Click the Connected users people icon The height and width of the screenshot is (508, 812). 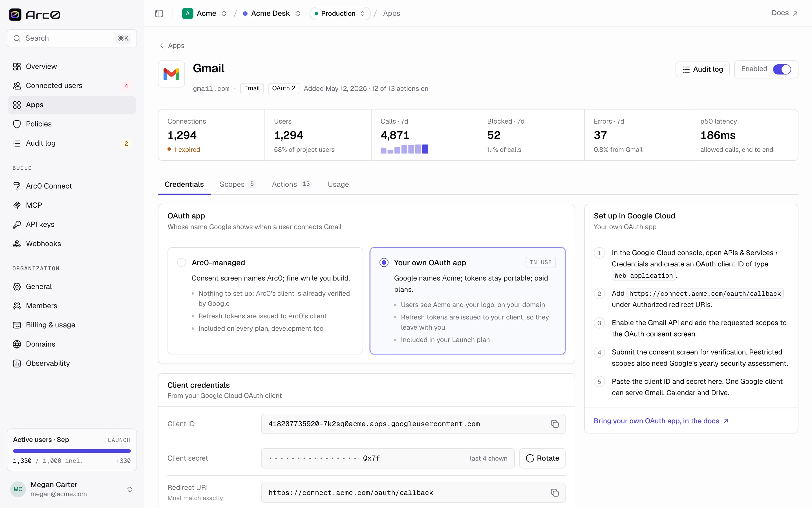point(17,86)
